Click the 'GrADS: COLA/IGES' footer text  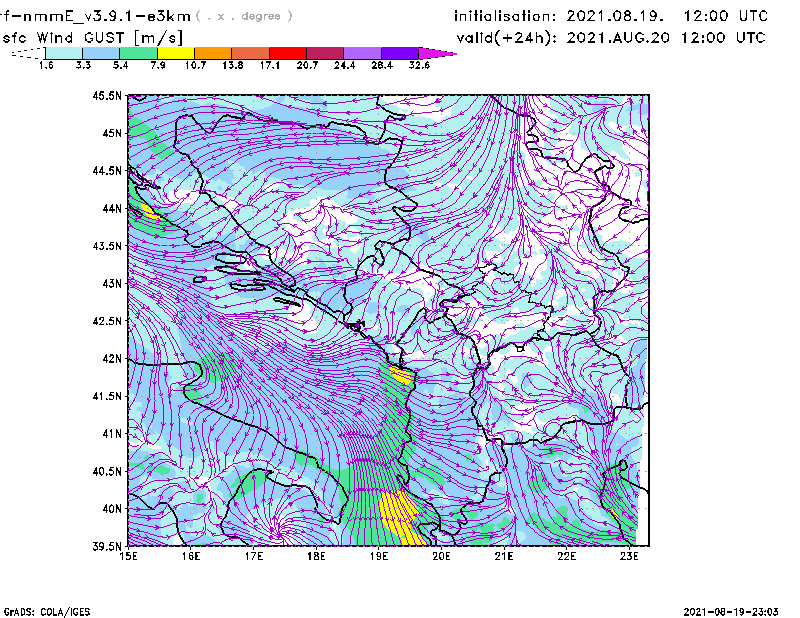47,612
